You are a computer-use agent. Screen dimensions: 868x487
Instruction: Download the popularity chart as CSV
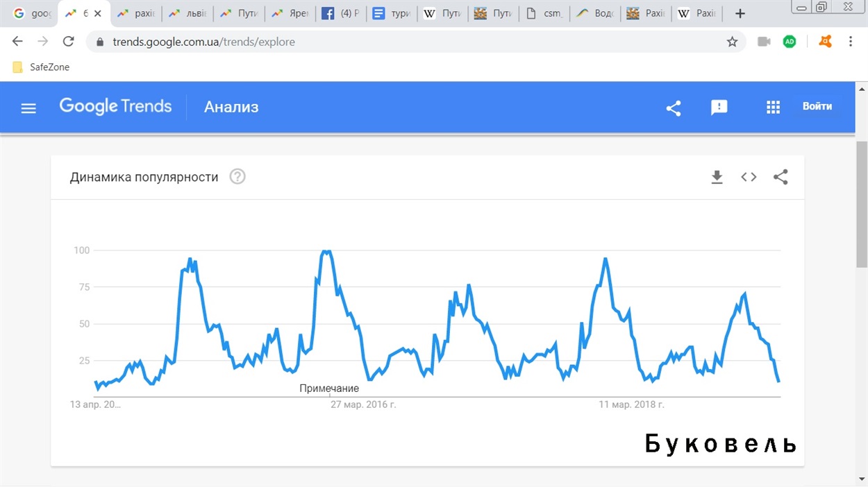tap(717, 177)
